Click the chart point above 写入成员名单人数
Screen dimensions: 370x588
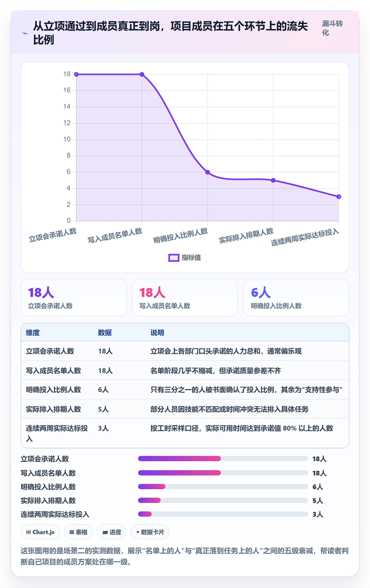tap(142, 74)
